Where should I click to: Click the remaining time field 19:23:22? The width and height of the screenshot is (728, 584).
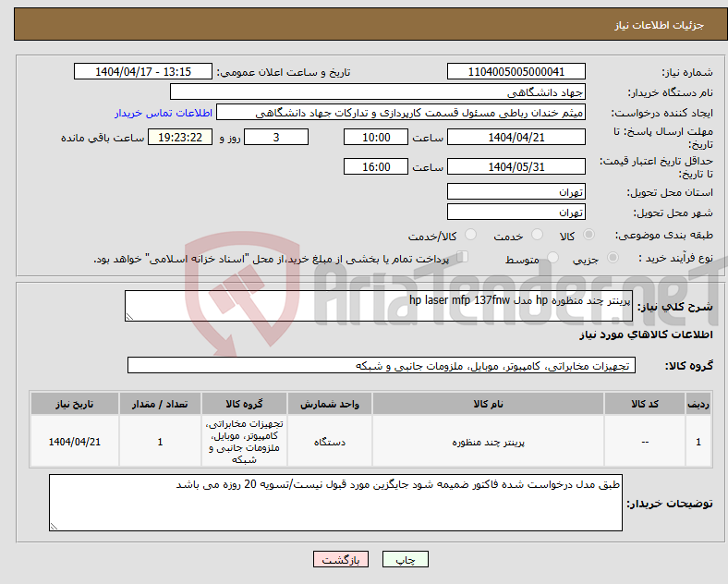180,137
